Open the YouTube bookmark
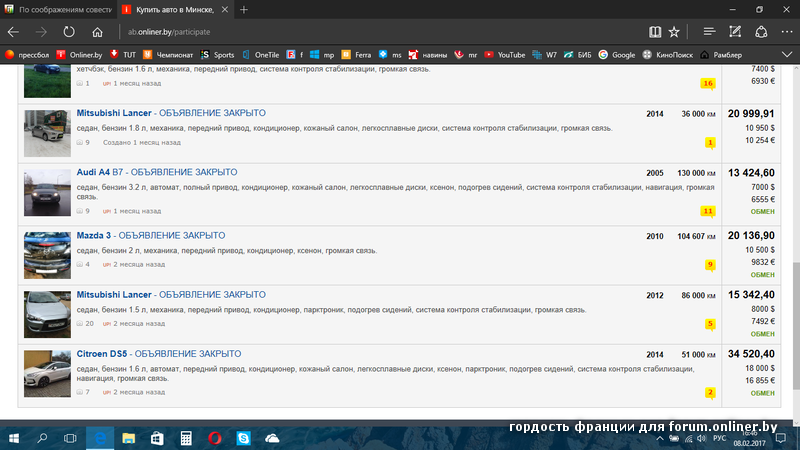The image size is (800, 450). (x=505, y=55)
